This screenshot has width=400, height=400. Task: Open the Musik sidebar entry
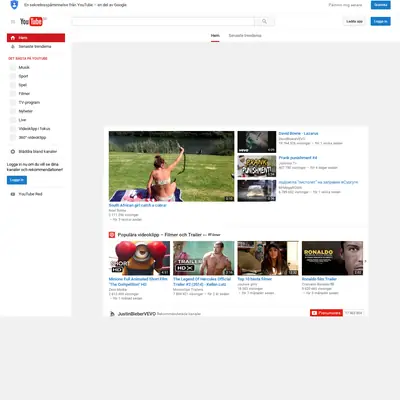(24, 67)
